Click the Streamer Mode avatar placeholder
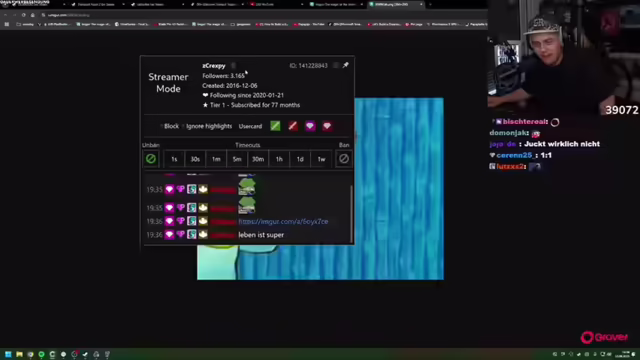Screen dimensions: 640x360 pyautogui.click(x=168, y=83)
